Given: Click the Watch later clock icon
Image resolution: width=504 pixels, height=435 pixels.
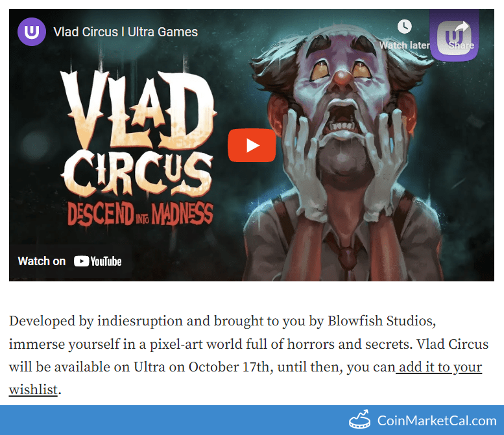Looking at the screenshot, I should coord(404,27).
